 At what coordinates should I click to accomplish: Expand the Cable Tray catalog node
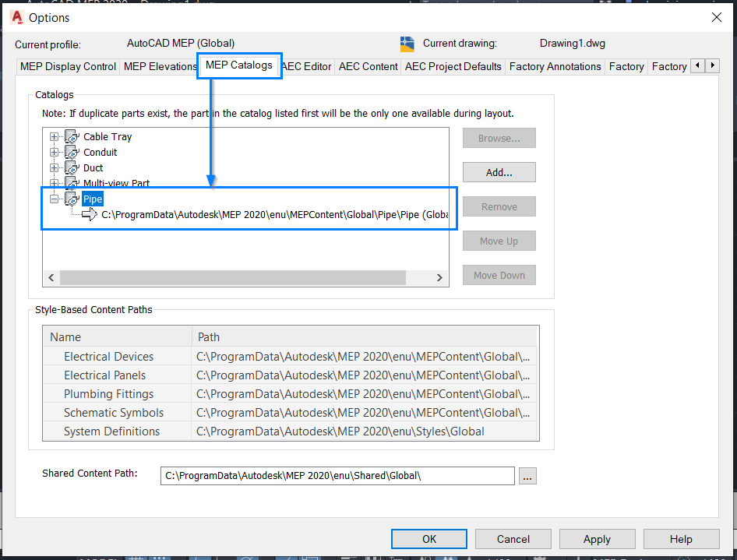click(54, 137)
